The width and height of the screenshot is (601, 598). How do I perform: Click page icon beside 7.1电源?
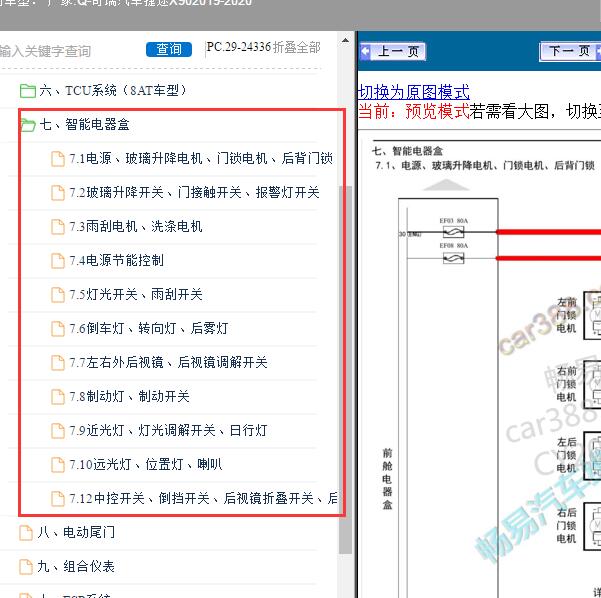coord(58,159)
